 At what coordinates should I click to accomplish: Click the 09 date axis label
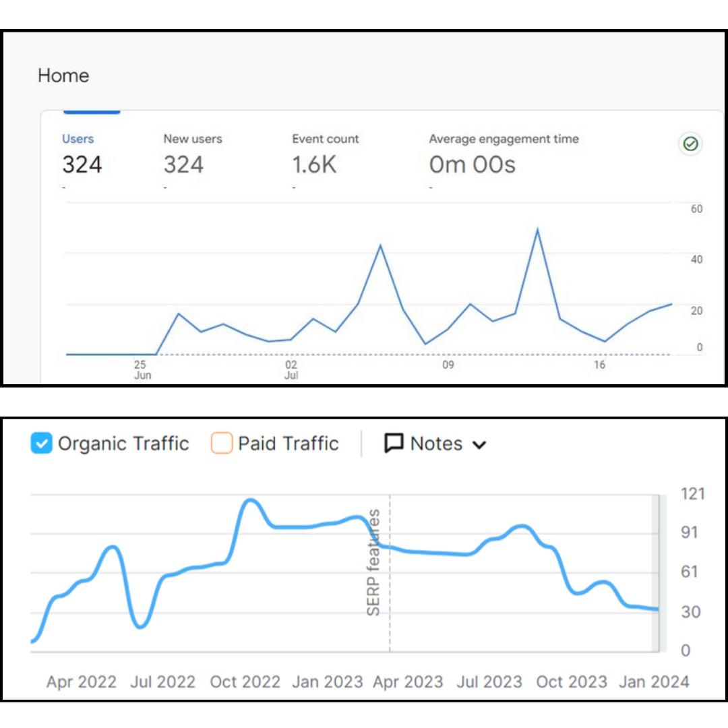pos(448,365)
